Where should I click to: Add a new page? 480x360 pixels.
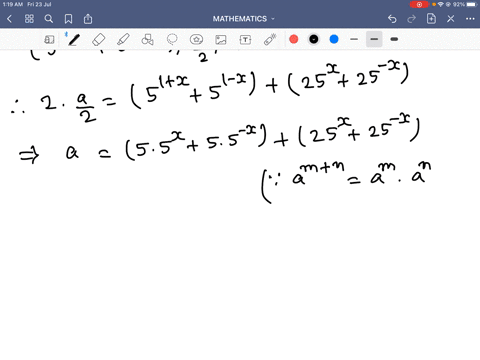tap(431, 19)
